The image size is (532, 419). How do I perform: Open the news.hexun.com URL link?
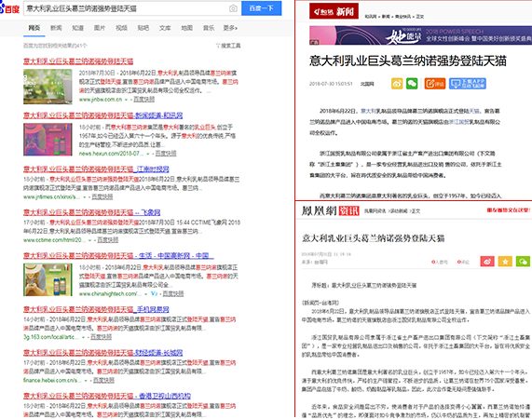coord(111,154)
